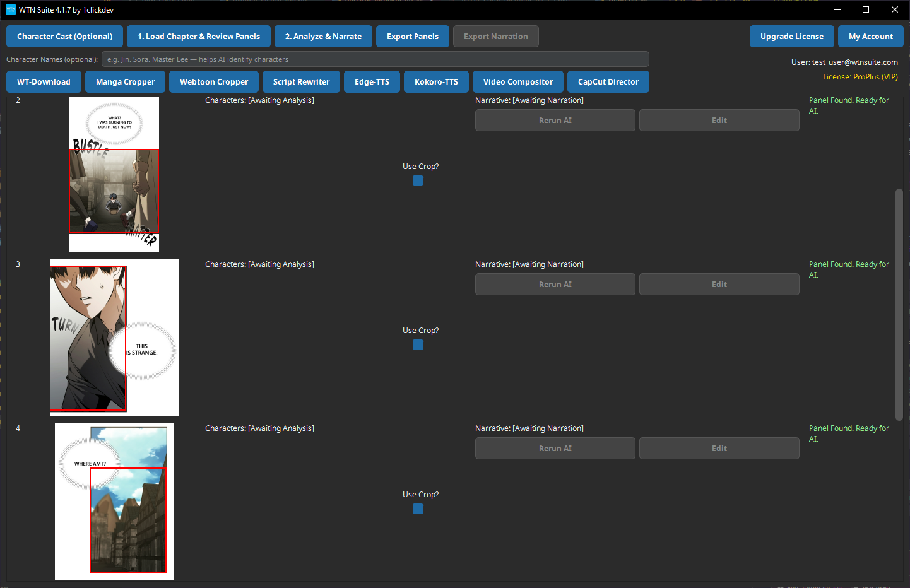Open My Account page
The image size is (910, 588).
871,36
